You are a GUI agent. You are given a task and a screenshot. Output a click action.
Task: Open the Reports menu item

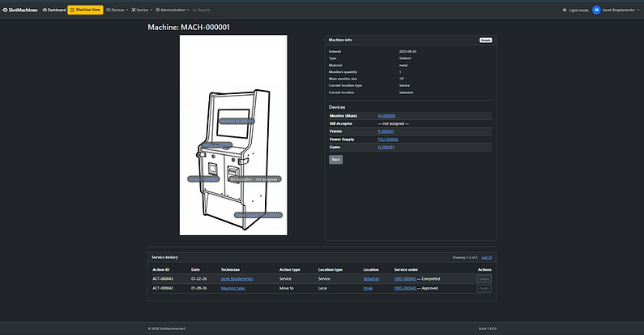tap(202, 10)
